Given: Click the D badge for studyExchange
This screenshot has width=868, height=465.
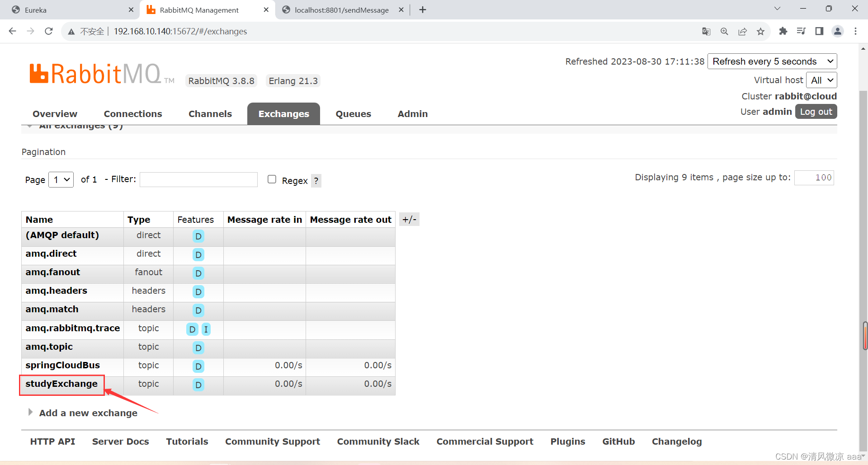Looking at the screenshot, I should (x=198, y=385).
